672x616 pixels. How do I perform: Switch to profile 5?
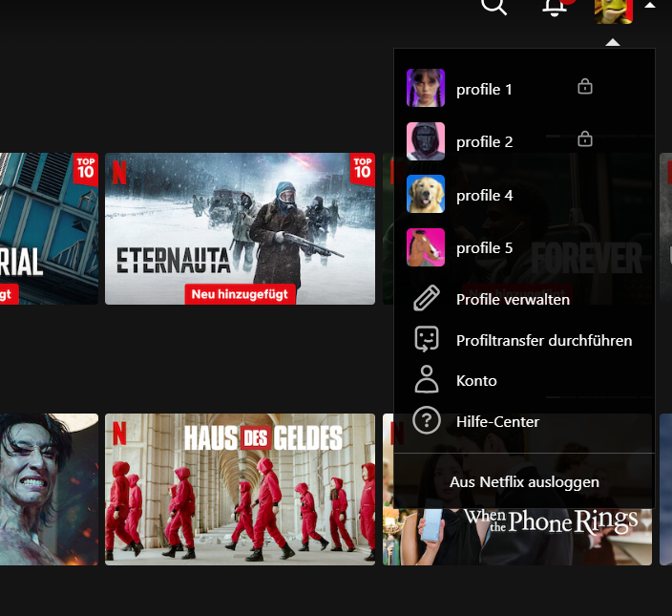coord(484,248)
